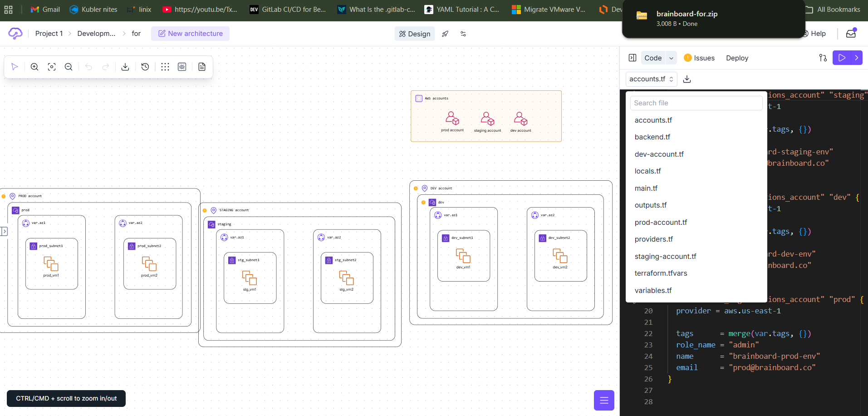Toggle the code side panel layout
This screenshot has height=416, width=868.
(633, 58)
